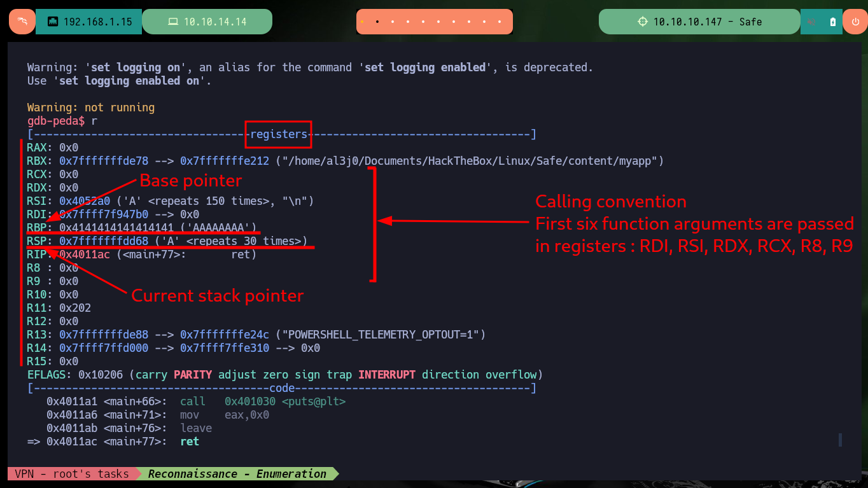Select the 'VPN - root's tasks' tab
This screenshot has height=488, width=868.
[72, 474]
